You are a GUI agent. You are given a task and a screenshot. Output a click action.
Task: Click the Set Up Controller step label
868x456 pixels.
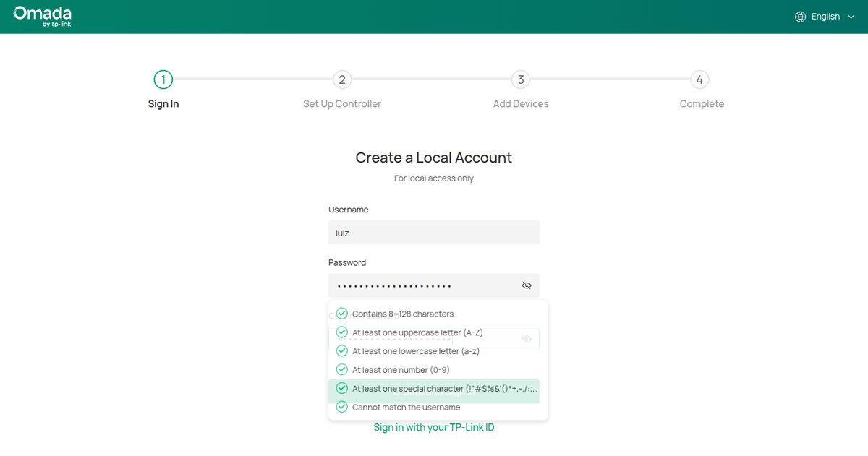(342, 104)
